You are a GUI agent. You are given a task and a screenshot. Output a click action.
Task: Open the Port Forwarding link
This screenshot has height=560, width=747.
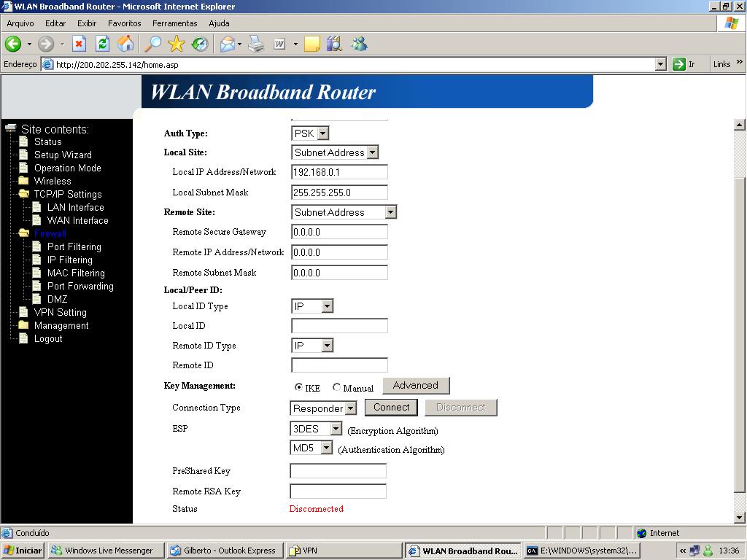[x=80, y=286]
